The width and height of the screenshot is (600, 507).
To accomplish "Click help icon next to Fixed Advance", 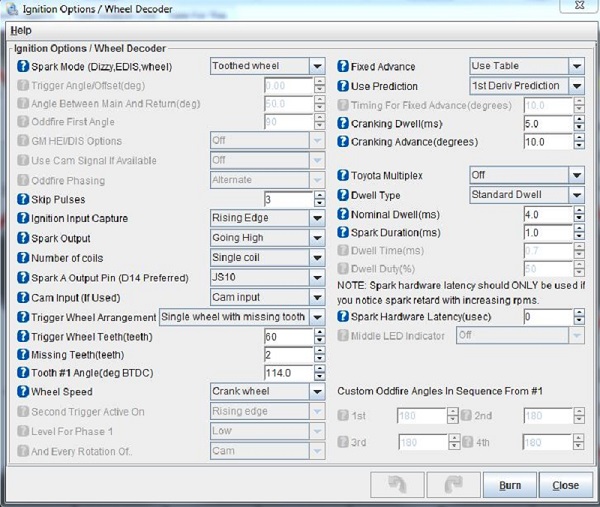I will (x=343, y=67).
